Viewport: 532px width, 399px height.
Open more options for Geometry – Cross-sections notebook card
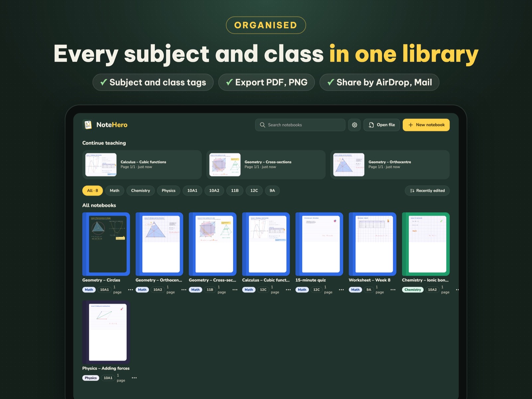pos(235,290)
